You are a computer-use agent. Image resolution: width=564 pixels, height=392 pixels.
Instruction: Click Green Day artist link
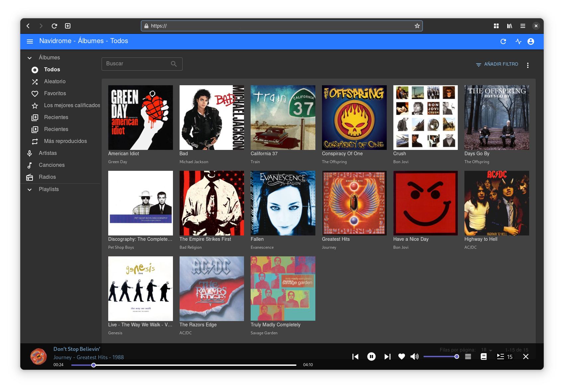[118, 162]
